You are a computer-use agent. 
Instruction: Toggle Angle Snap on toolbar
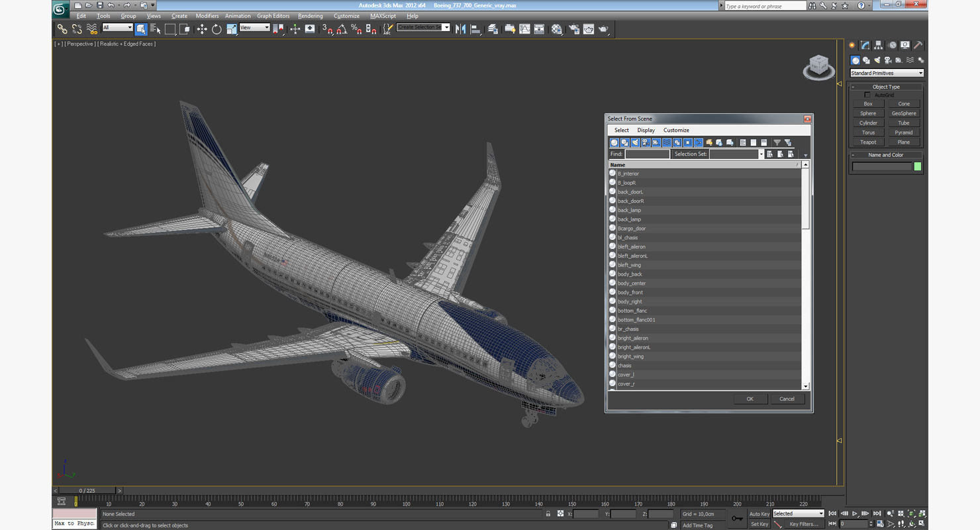click(x=342, y=29)
